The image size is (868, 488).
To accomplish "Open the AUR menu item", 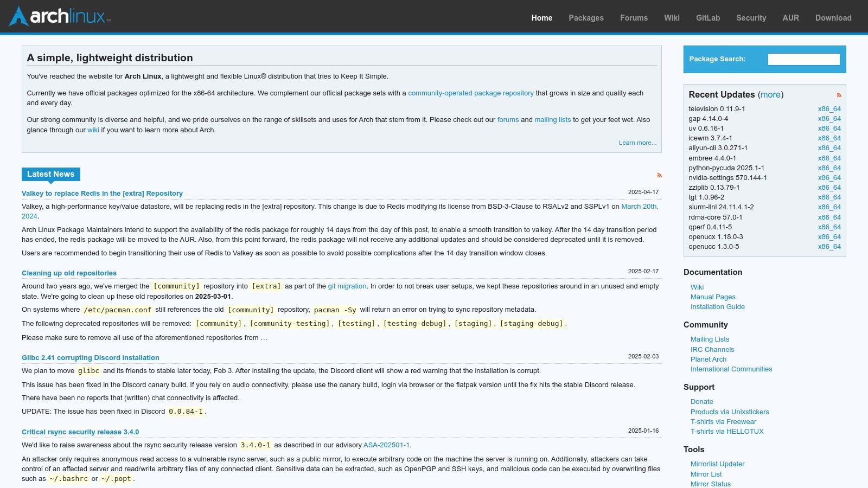I will pyautogui.click(x=790, y=18).
